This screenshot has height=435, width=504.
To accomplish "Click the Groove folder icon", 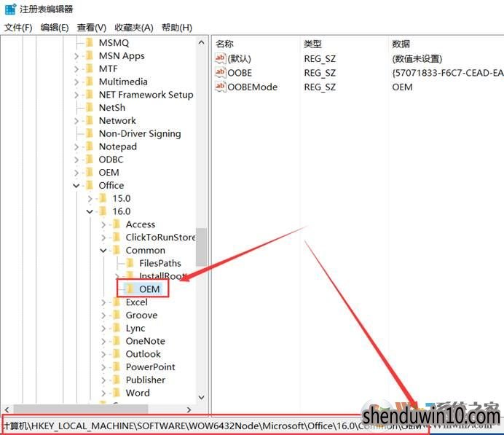I will (117, 315).
